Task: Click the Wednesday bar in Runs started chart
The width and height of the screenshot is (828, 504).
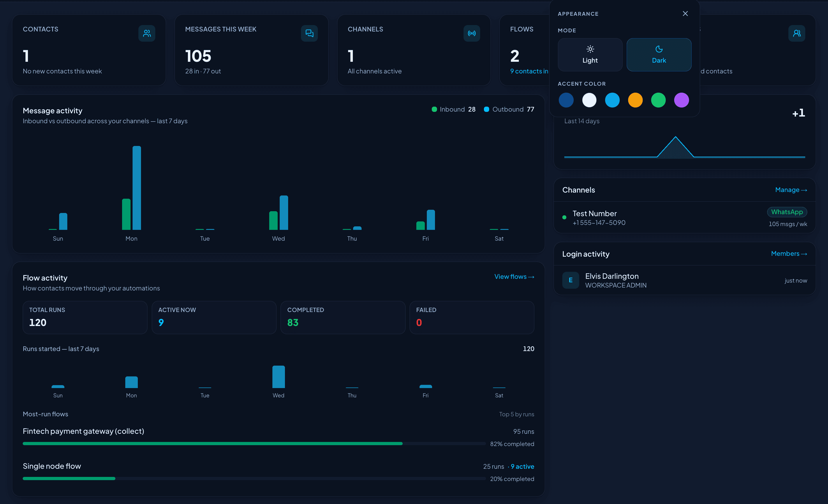Action: [x=279, y=377]
